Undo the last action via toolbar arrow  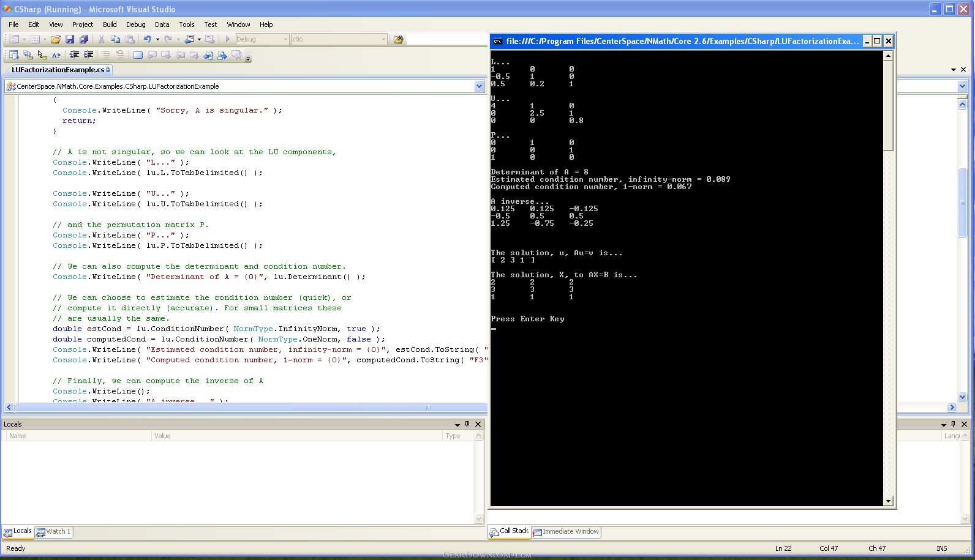click(x=148, y=39)
